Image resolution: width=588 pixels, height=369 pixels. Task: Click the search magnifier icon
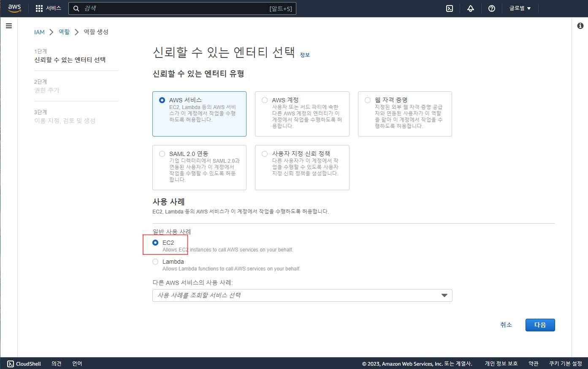[x=76, y=8]
